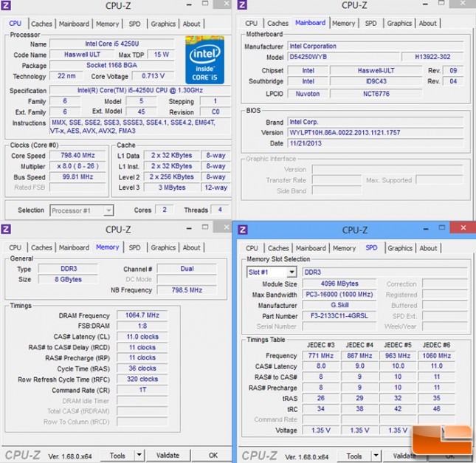Screen dimensions: 476x463
Task: Click the Tools button in the Memory window
Action: coord(117,455)
